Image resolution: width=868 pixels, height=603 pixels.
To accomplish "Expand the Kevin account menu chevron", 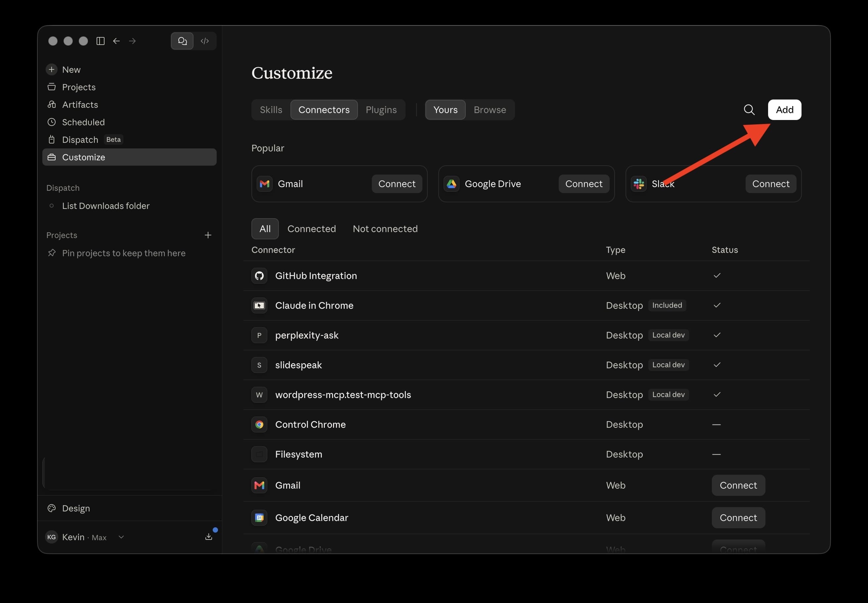I will click(121, 537).
